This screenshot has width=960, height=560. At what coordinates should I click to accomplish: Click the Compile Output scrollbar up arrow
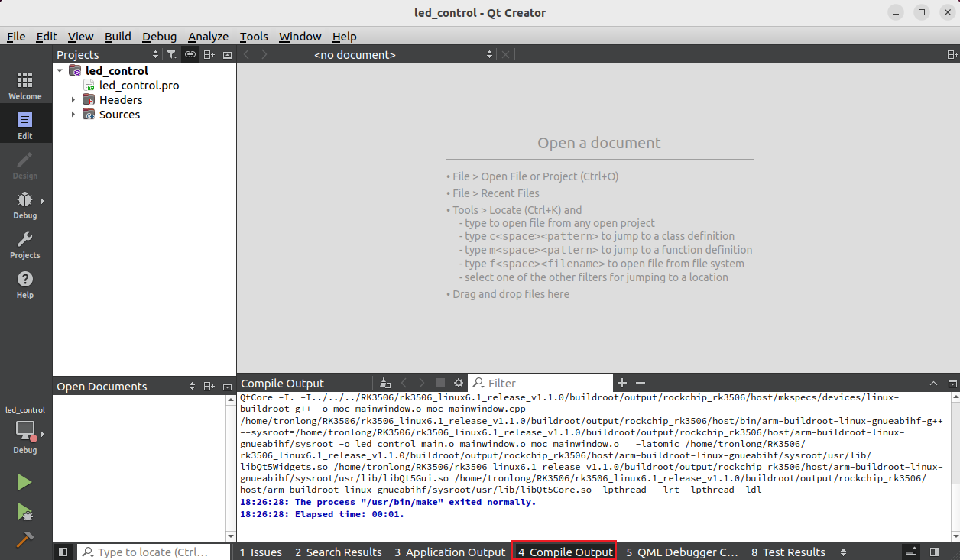click(x=955, y=398)
